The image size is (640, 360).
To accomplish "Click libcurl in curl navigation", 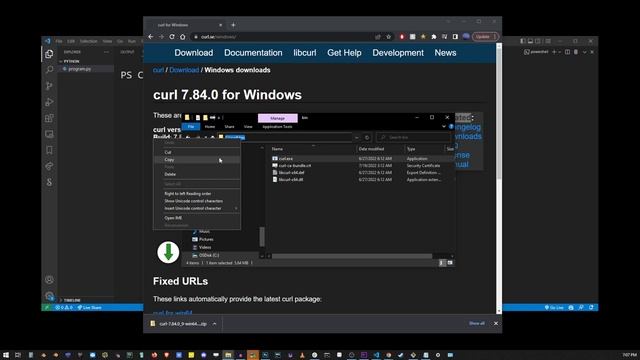I will point(305,53).
